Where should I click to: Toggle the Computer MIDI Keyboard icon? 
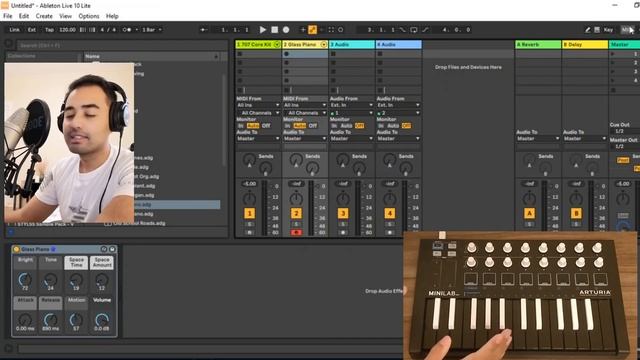click(x=597, y=30)
